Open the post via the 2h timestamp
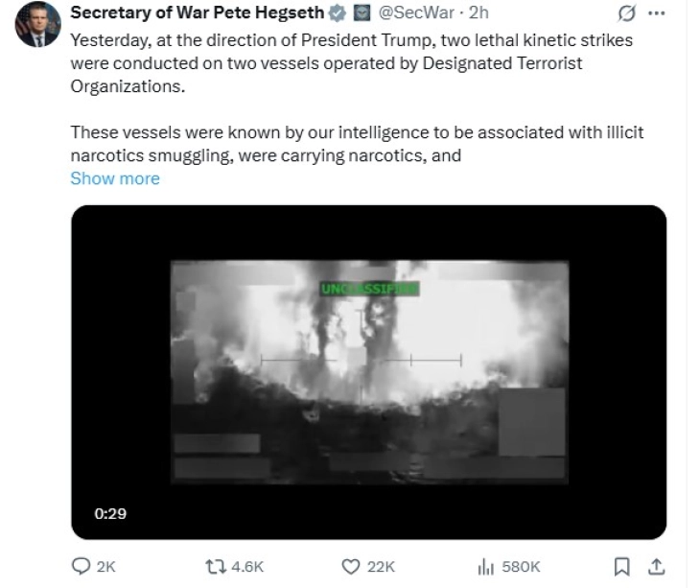 coord(478,13)
